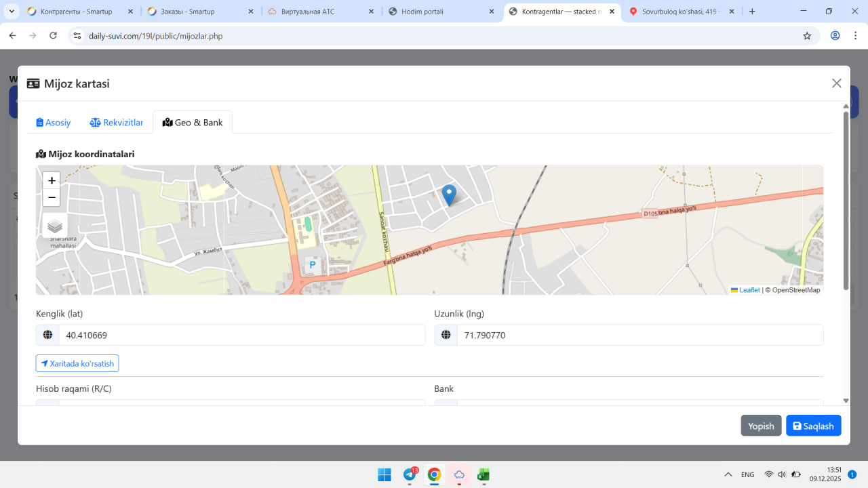Click the blue location marker pin
The height and width of the screenshot is (488, 868).
click(x=449, y=195)
